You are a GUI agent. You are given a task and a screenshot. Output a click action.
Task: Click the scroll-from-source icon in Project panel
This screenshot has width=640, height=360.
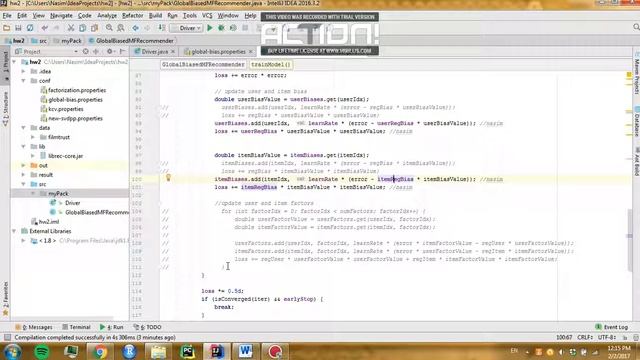click(x=86, y=51)
